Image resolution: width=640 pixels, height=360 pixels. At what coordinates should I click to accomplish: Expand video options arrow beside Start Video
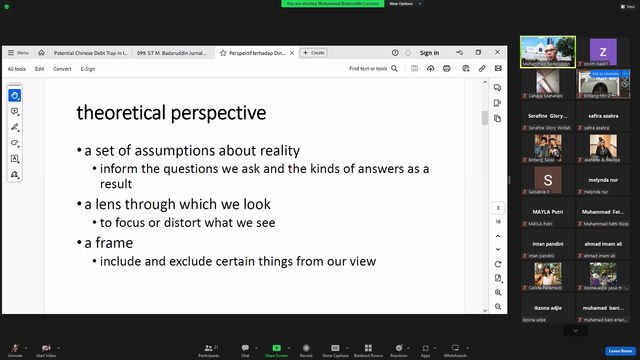point(59,348)
